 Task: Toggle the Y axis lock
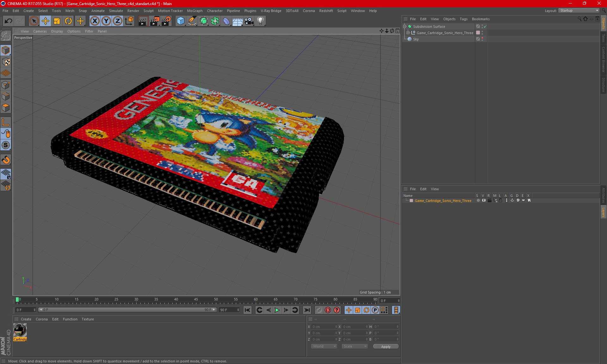[x=106, y=21]
